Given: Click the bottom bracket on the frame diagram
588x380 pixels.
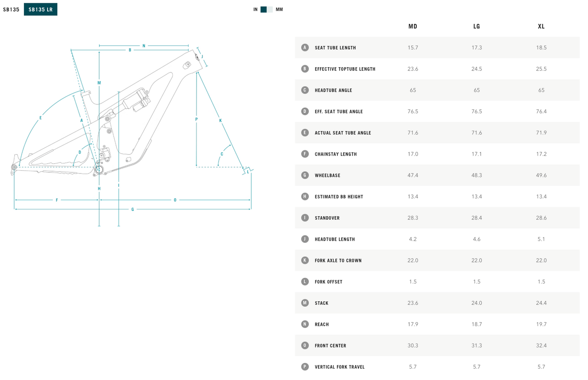Looking at the screenshot, I should [x=99, y=169].
